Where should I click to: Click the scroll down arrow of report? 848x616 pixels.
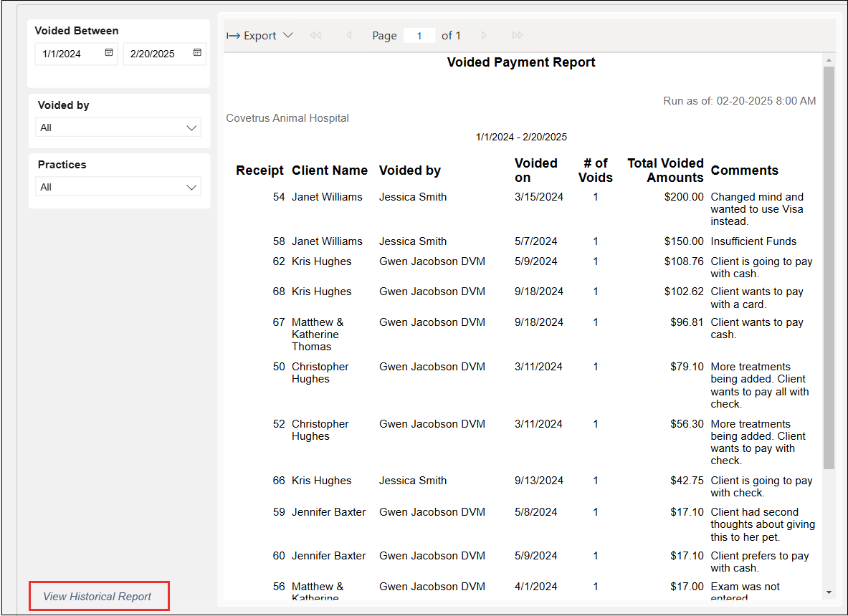tap(829, 593)
